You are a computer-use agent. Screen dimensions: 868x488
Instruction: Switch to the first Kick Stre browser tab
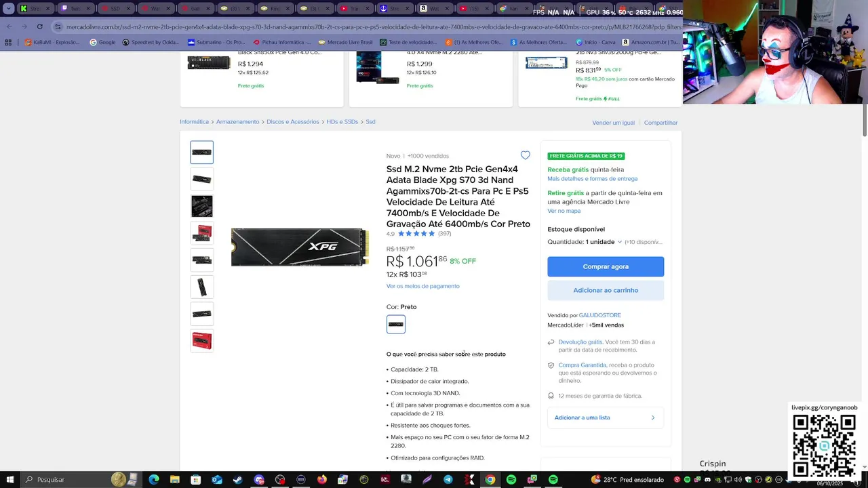coord(36,8)
